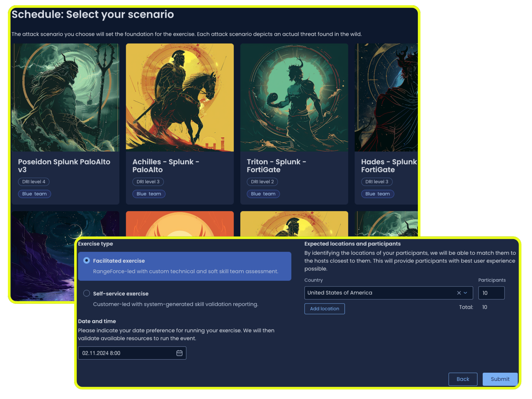Select the Facilitated exercise option
Screen dimensions: 532x399
86,260
